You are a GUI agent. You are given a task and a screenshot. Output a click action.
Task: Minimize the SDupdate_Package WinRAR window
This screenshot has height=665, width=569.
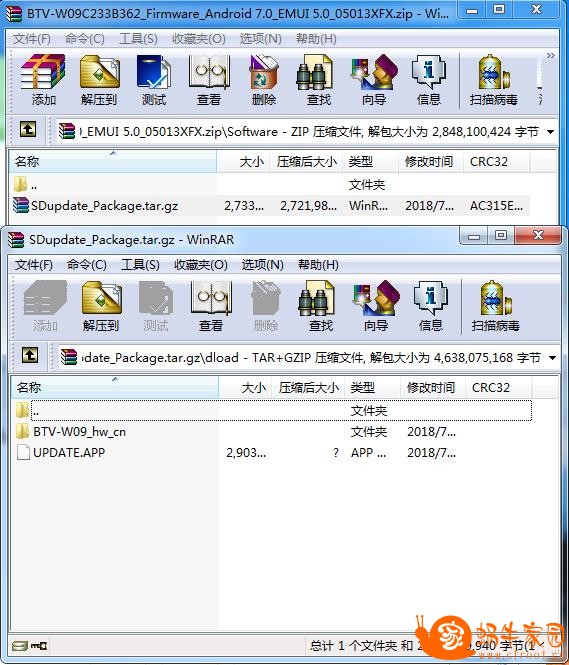coord(474,235)
